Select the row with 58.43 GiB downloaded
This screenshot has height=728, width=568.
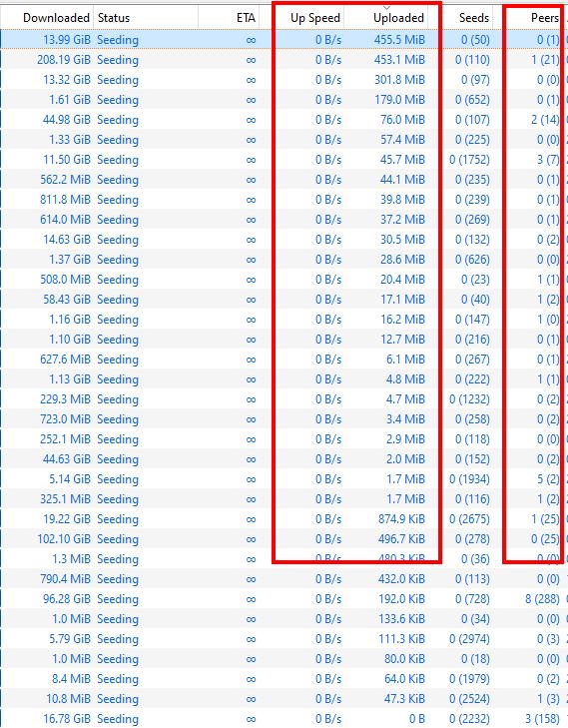click(284, 299)
